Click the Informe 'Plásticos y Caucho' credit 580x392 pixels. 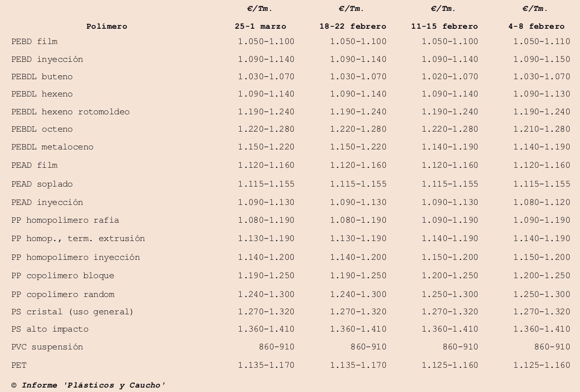tap(88, 385)
